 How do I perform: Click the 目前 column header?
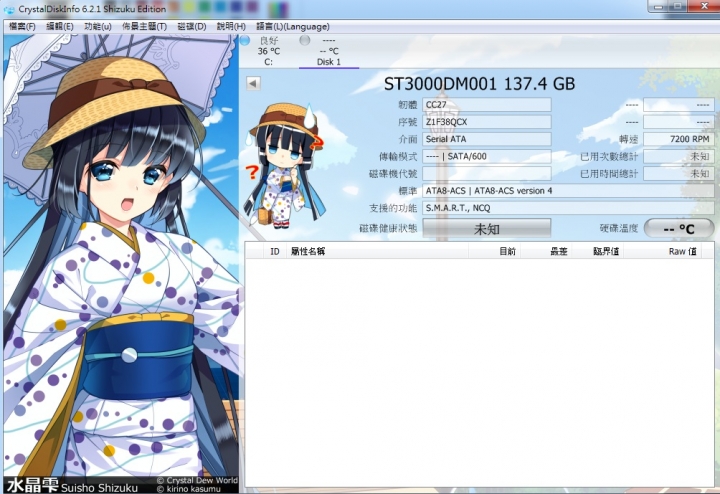pyautogui.click(x=494, y=251)
